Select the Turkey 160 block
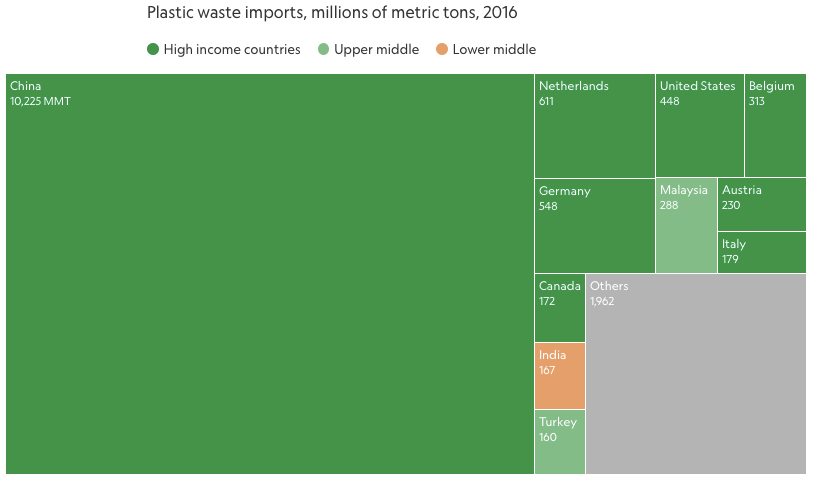 coord(560,442)
